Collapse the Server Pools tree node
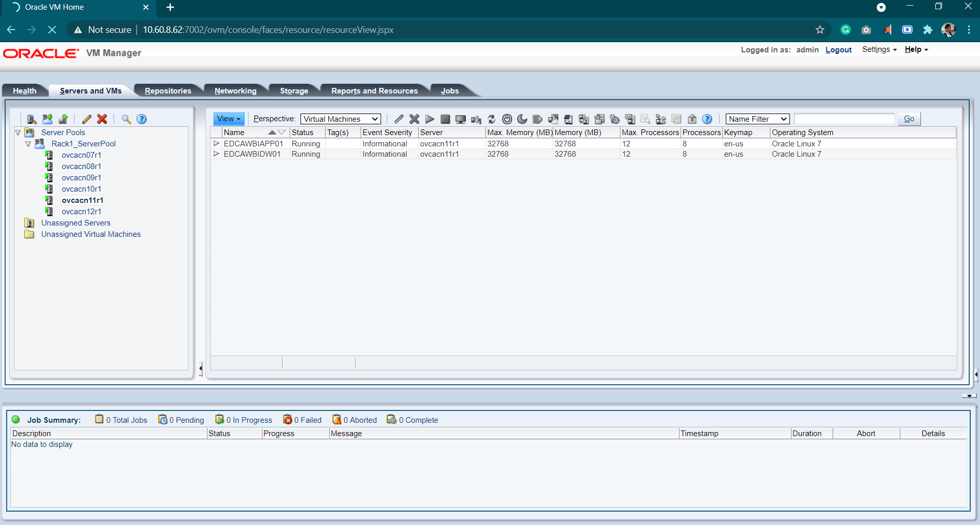 pyautogui.click(x=17, y=133)
